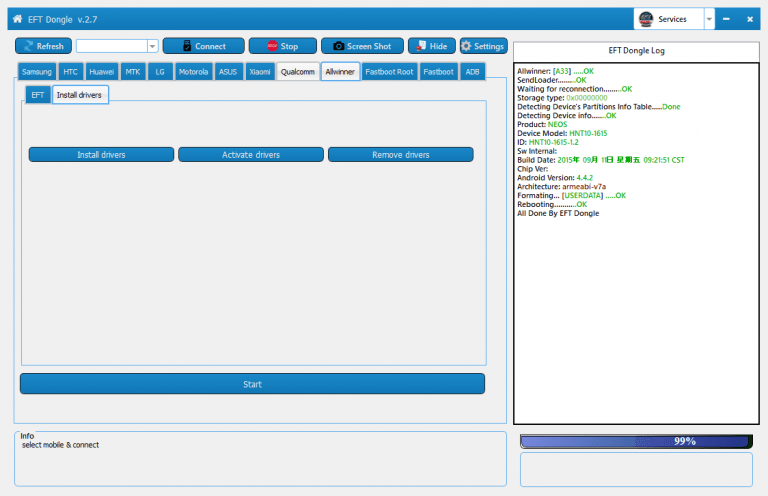
Task: Click the Activate drivers button
Action: [251, 155]
